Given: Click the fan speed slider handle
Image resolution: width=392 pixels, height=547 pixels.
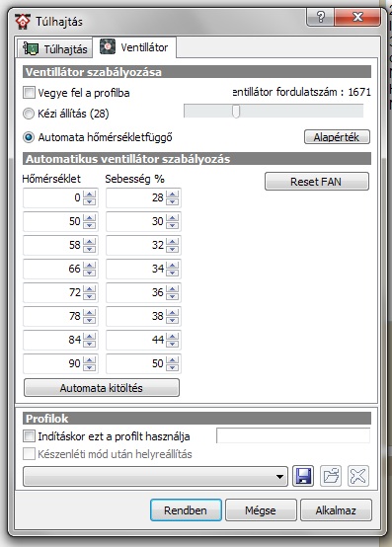Looking at the screenshot, I should [x=236, y=112].
